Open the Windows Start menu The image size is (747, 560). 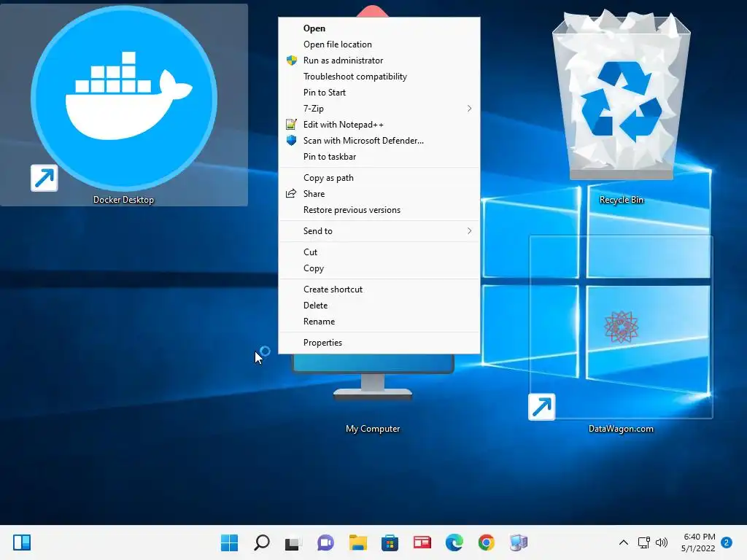point(229,542)
